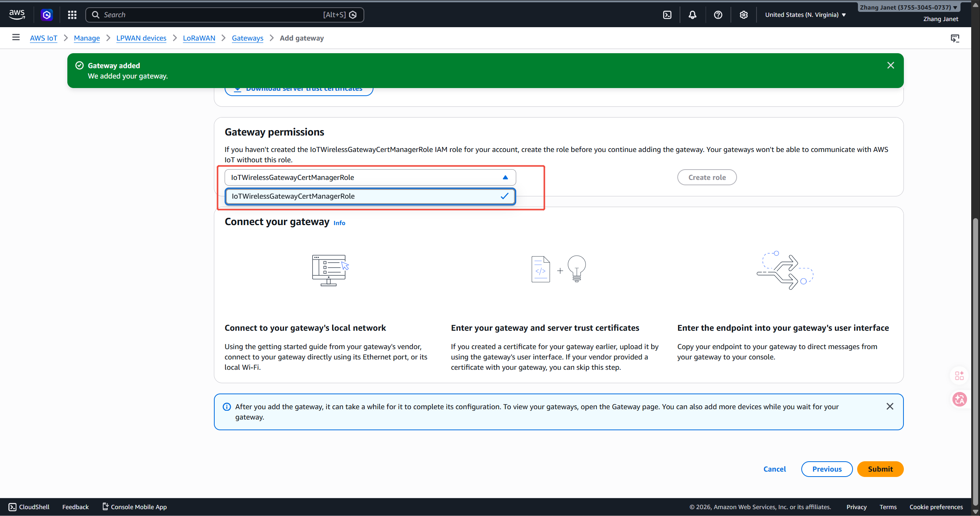Open the settings gear in the top bar
The height and width of the screenshot is (516, 980).
(x=743, y=15)
